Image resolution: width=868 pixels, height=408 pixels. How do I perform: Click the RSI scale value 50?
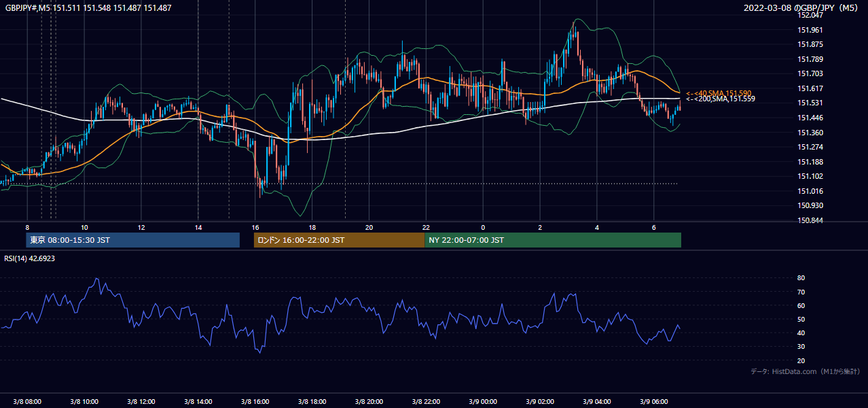click(801, 320)
